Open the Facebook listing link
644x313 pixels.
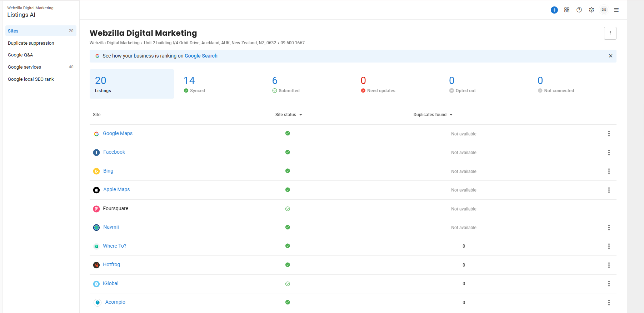(114, 152)
